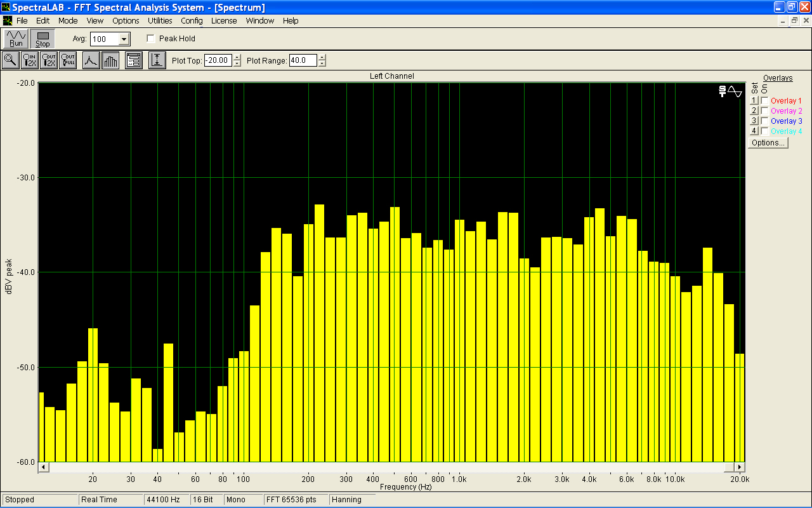Open the SpectraLAB document icon menu

(7, 21)
